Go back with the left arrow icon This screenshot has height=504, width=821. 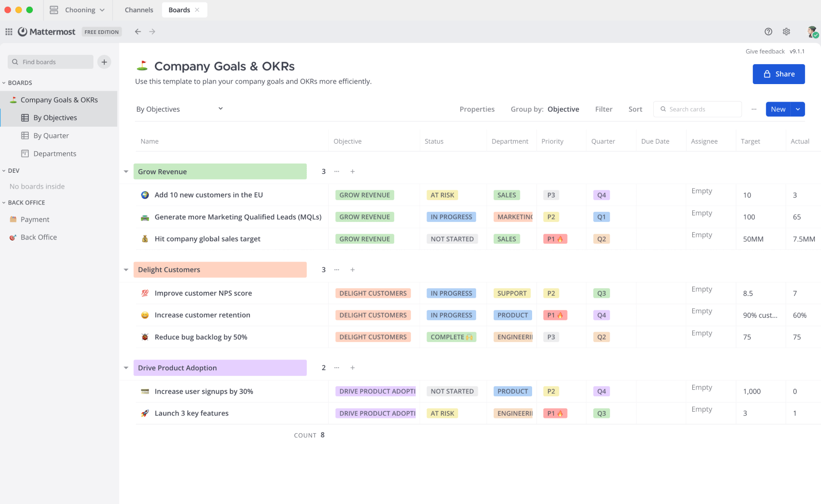(x=138, y=32)
